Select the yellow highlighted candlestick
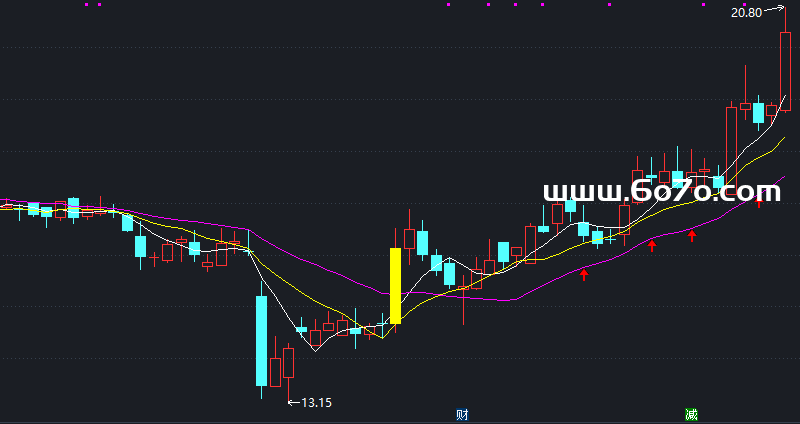 click(395, 285)
